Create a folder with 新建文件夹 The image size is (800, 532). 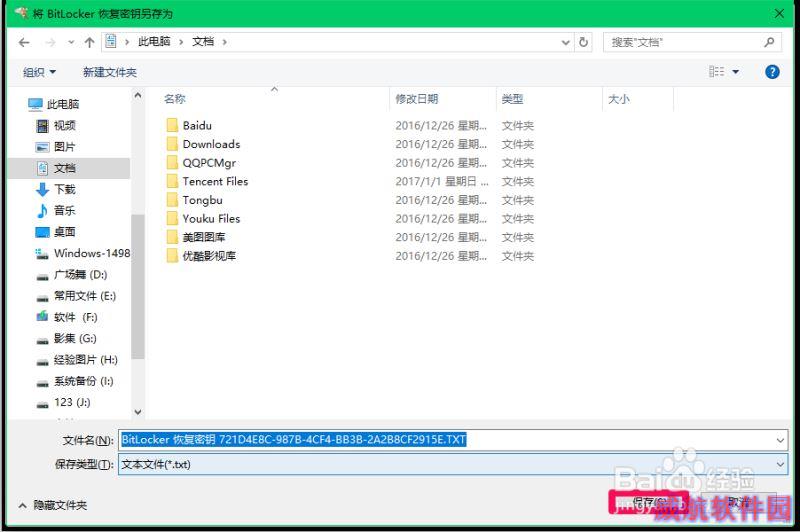(x=110, y=72)
